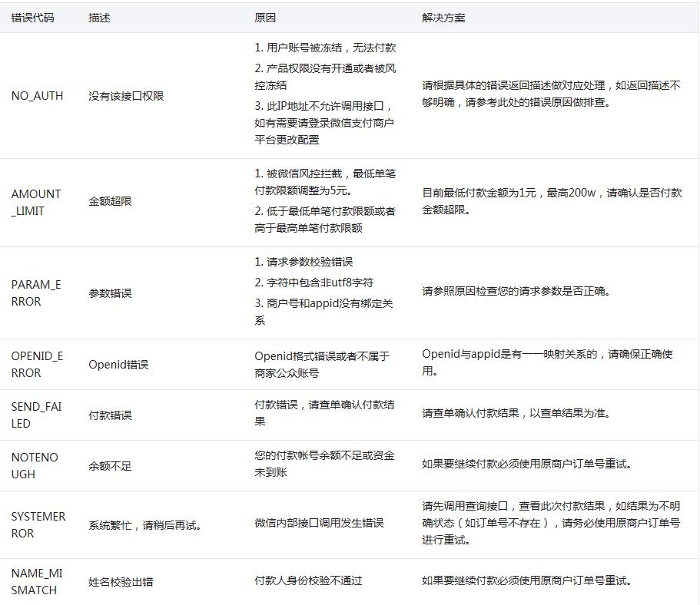Click the PARAM_ERROR error code

(x=36, y=293)
